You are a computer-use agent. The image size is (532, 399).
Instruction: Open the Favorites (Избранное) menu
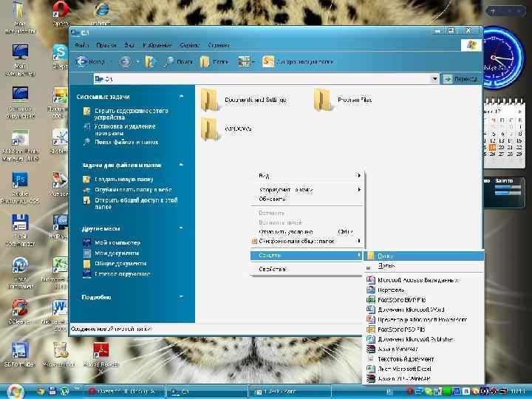157,45
